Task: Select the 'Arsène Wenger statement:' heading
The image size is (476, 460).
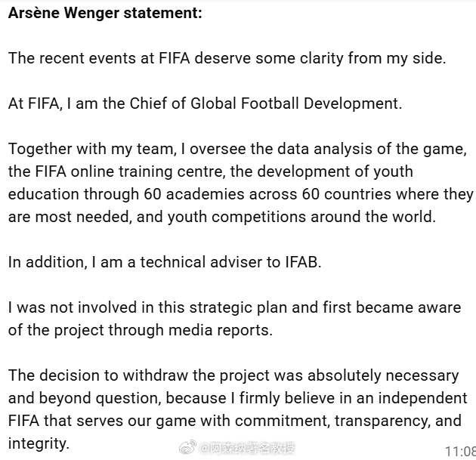Action: coord(105,13)
